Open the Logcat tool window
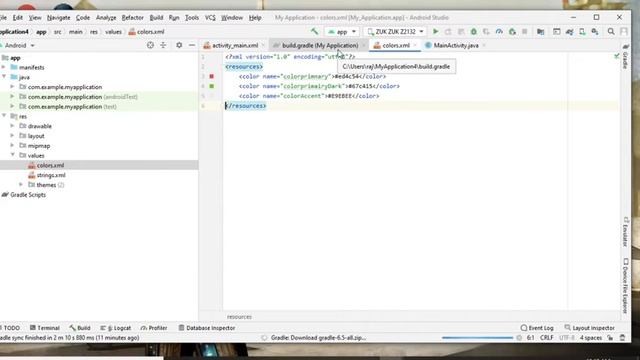Screen dimensions: 640x360 point(116,328)
